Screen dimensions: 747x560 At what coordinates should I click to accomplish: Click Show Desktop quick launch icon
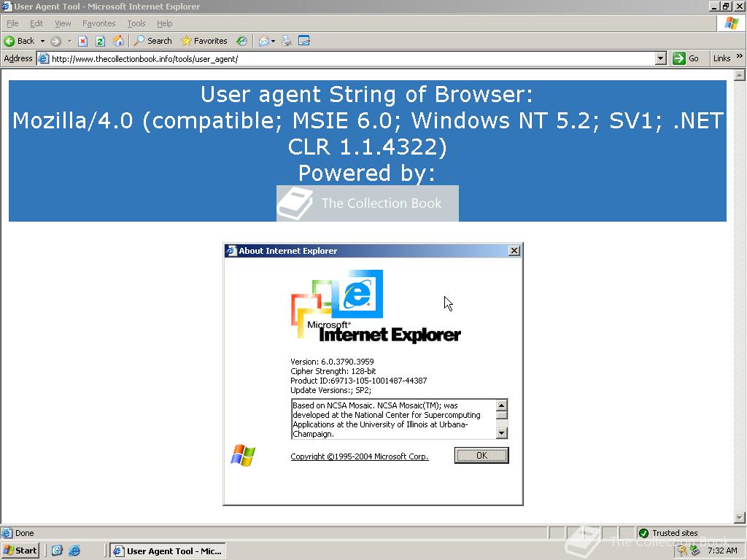[57, 551]
